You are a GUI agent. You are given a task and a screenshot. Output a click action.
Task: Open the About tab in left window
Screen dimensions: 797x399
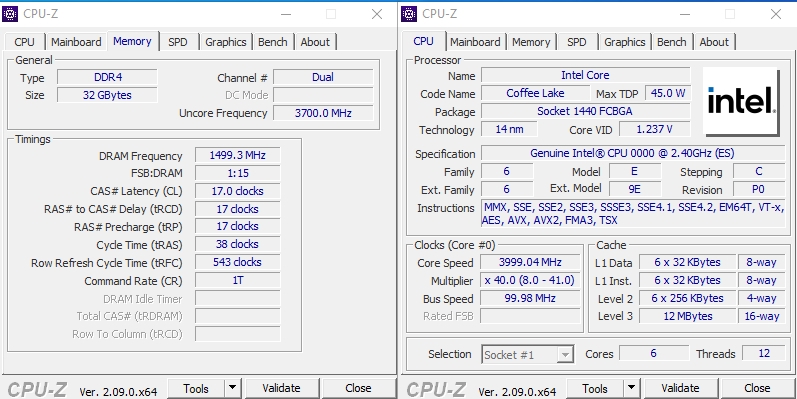[315, 42]
